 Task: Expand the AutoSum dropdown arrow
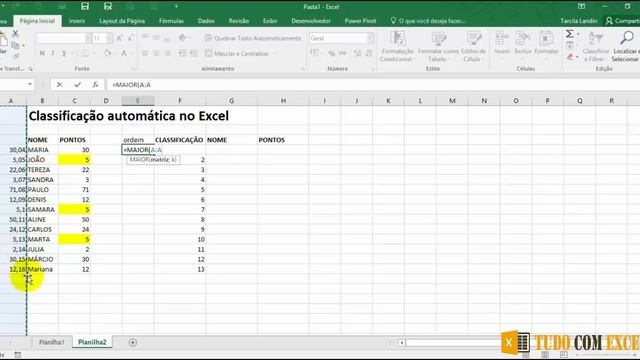(x=578, y=34)
